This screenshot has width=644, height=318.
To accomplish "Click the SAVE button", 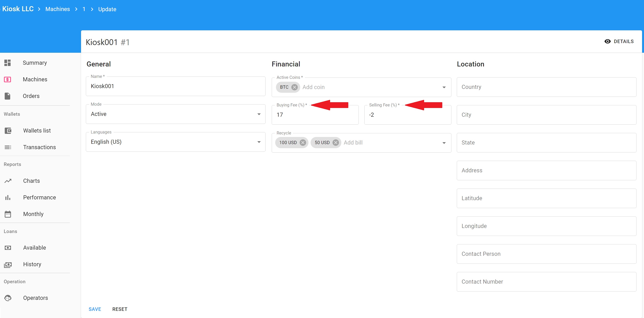I will coord(95,309).
